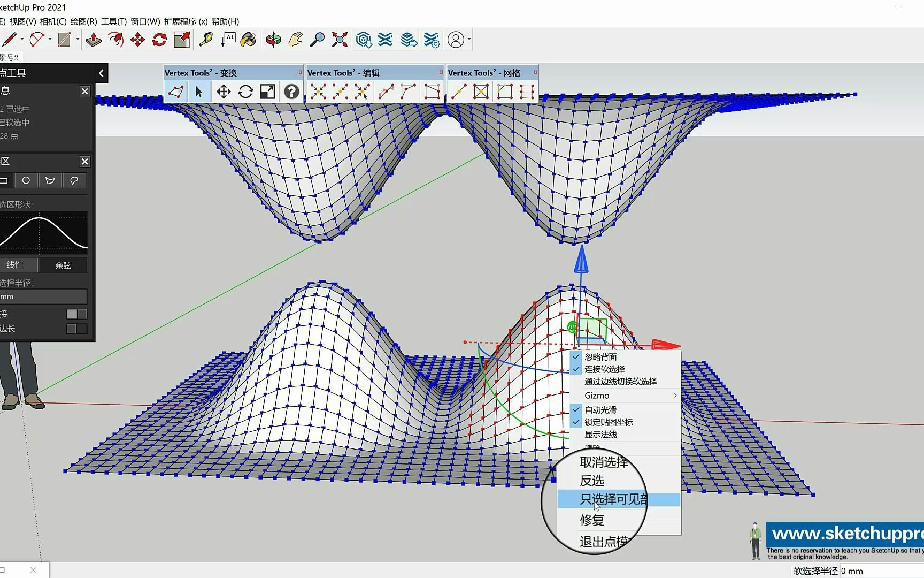The width and height of the screenshot is (924, 578).
Task: Select the polygon selection mode
Action: pyautogui.click(x=50, y=180)
